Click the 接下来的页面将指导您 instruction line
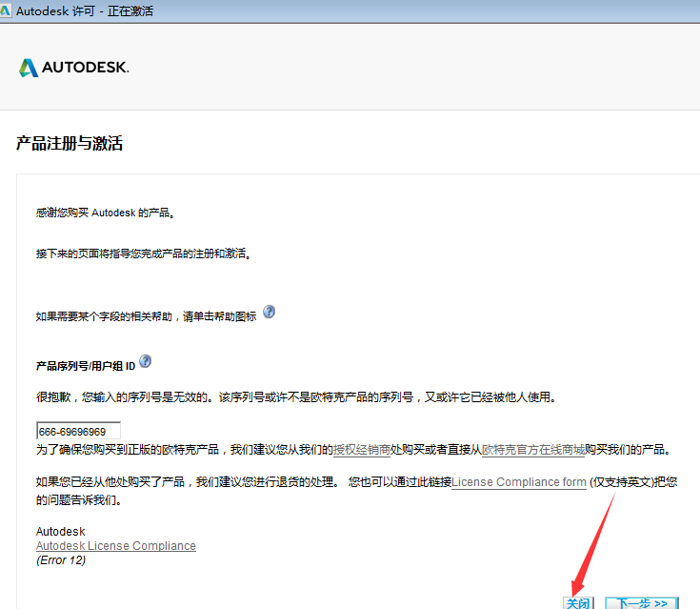This screenshot has height=609, width=700. coord(143,255)
